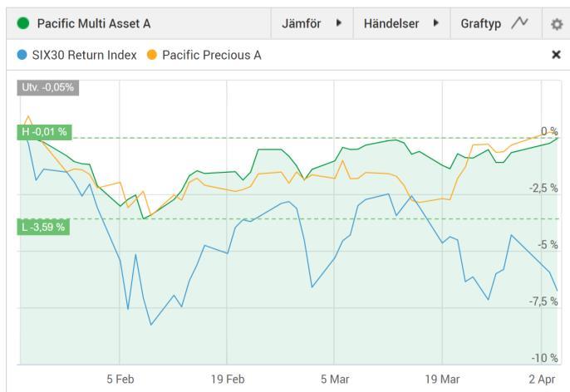570x392 pixels.
Task: Click the Graftyp line chart icon
Action: [519, 23]
